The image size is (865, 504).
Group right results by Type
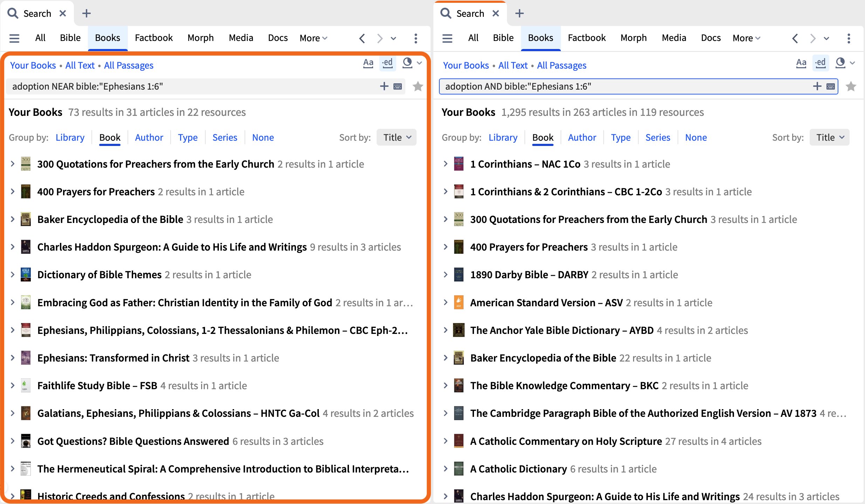coord(620,137)
